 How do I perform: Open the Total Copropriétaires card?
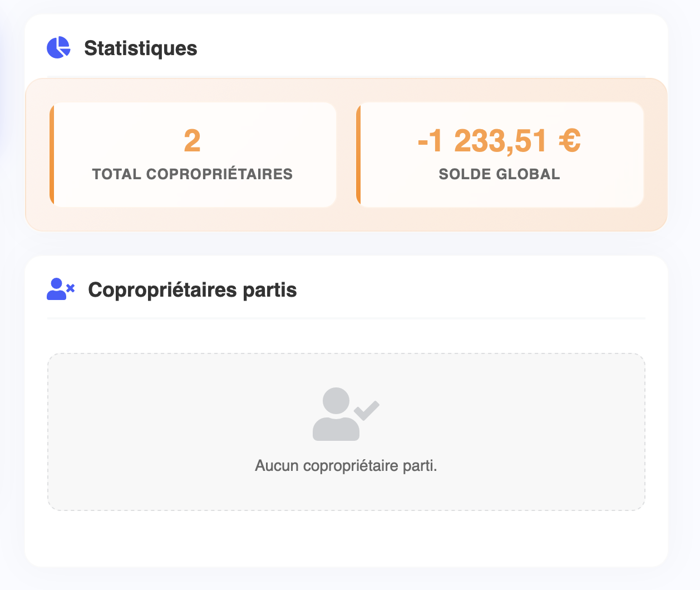coord(193,155)
